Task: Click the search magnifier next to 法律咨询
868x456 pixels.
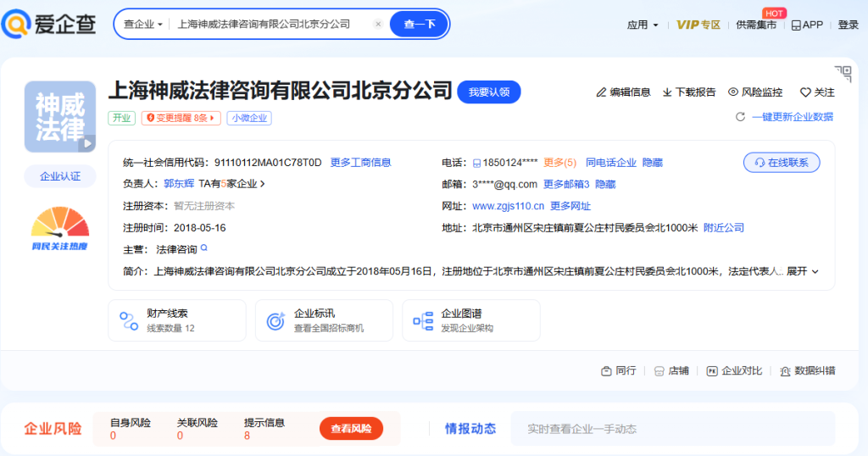Action: 203,248
